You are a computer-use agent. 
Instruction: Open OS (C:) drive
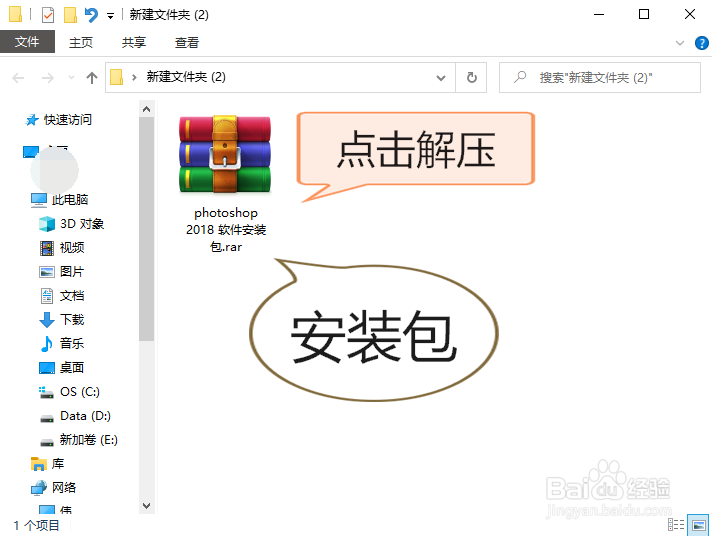point(80,392)
